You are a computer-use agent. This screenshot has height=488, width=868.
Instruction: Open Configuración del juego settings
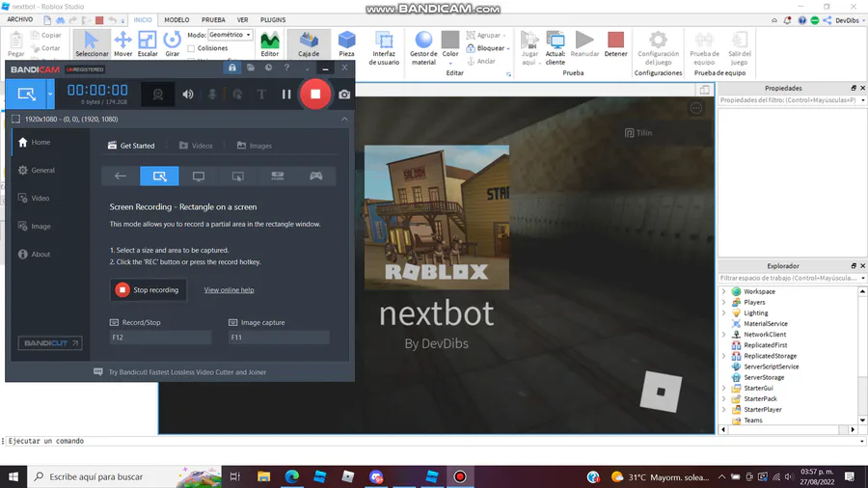click(658, 48)
